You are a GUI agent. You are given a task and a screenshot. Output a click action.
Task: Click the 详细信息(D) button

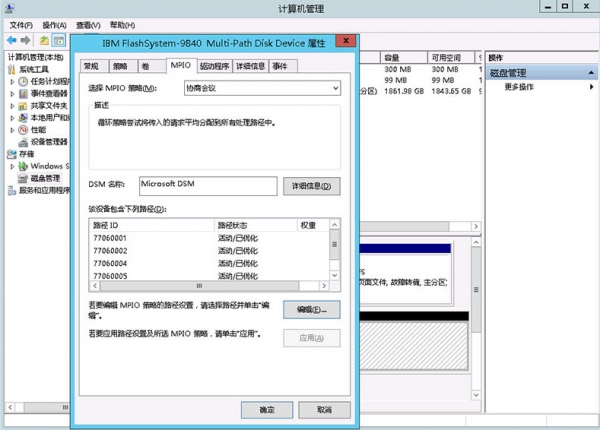pos(311,186)
